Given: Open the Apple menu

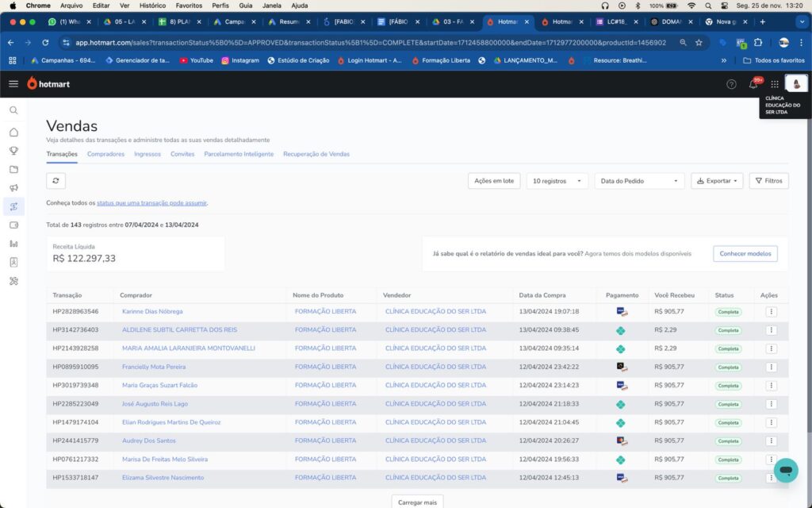Looking at the screenshot, I should 13,6.
